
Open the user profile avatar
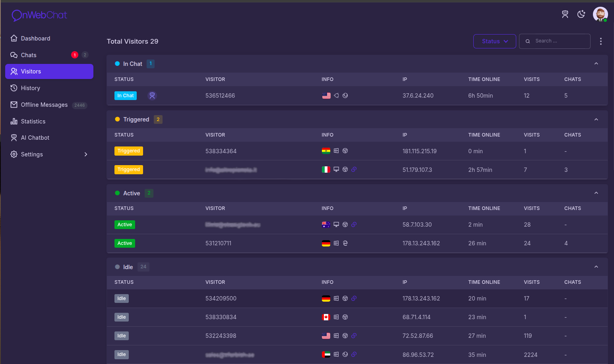pos(600,14)
